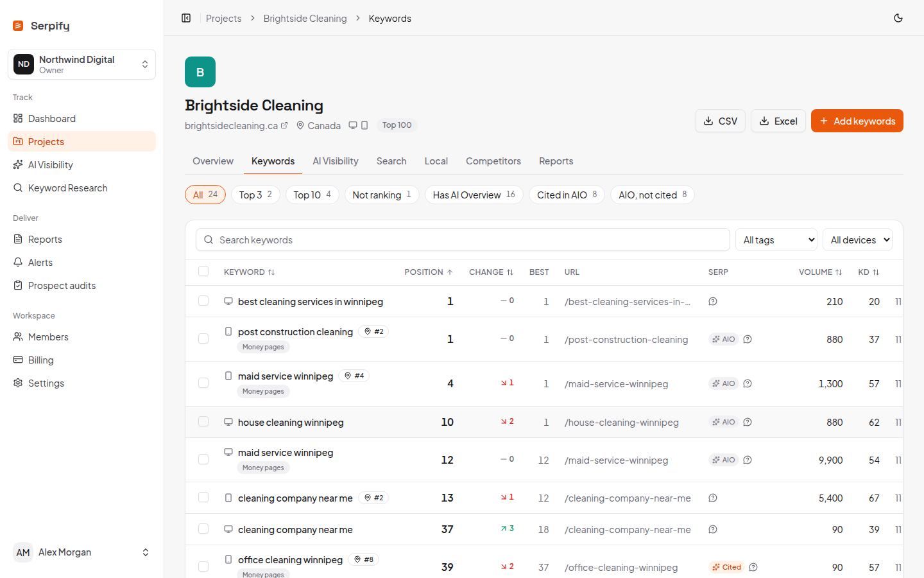Open Prospect audits
The height and width of the screenshot is (578, 924).
click(82, 285)
